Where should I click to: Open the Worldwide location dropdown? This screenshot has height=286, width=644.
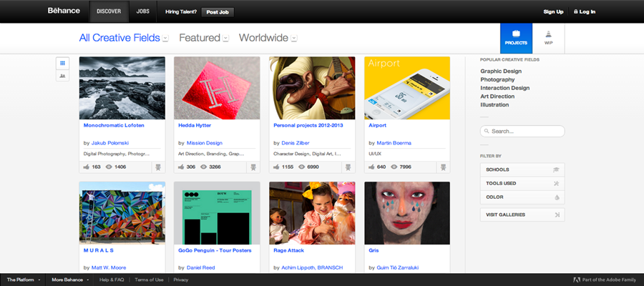coord(294,39)
